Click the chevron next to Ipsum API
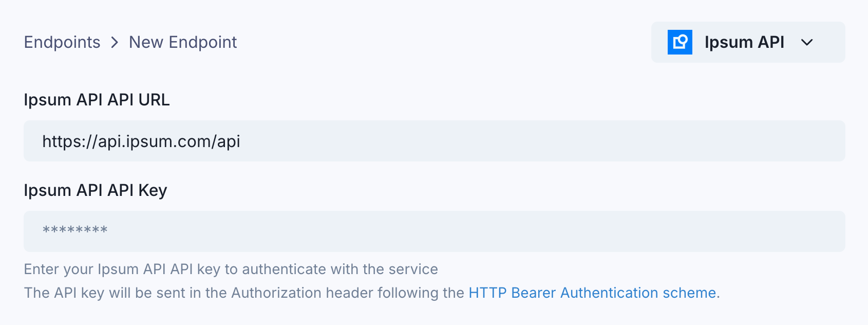 pos(807,43)
